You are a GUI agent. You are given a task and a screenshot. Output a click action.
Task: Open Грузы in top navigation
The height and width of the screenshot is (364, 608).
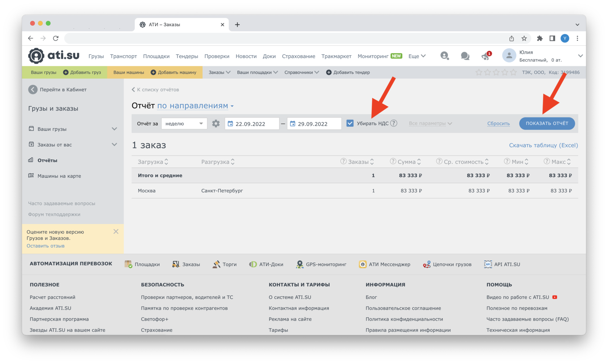tap(96, 56)
